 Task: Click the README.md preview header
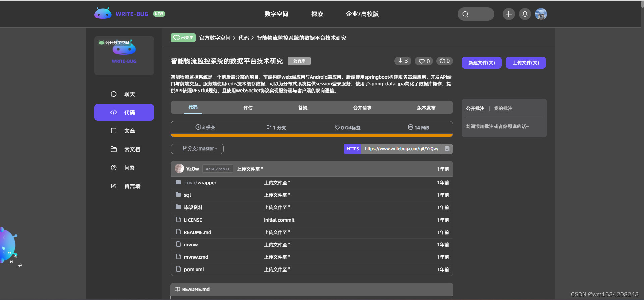click(312, 289)
